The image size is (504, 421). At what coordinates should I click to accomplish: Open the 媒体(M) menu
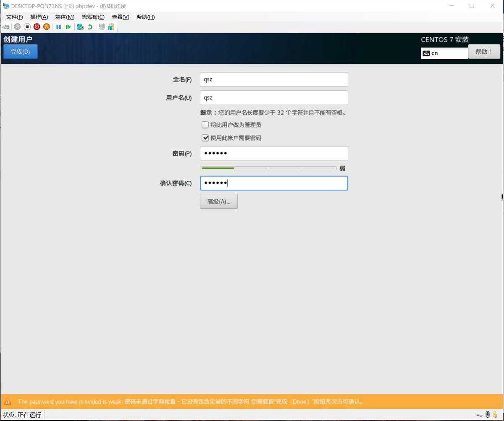tap(64, 17)
